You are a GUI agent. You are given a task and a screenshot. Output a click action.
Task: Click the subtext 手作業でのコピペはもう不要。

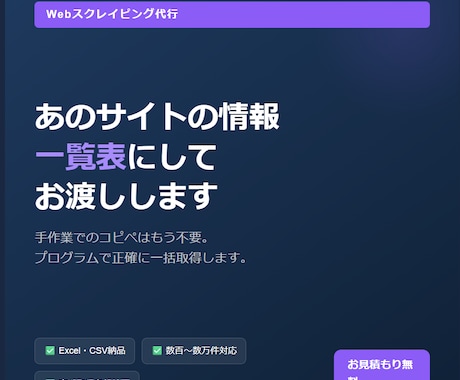[122, 238]
